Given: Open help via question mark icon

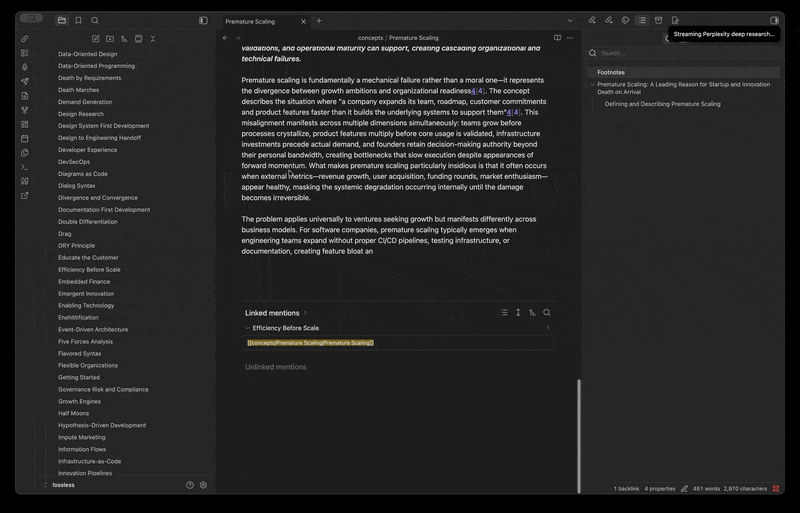Looking at the screenshot, I should 190,485.
